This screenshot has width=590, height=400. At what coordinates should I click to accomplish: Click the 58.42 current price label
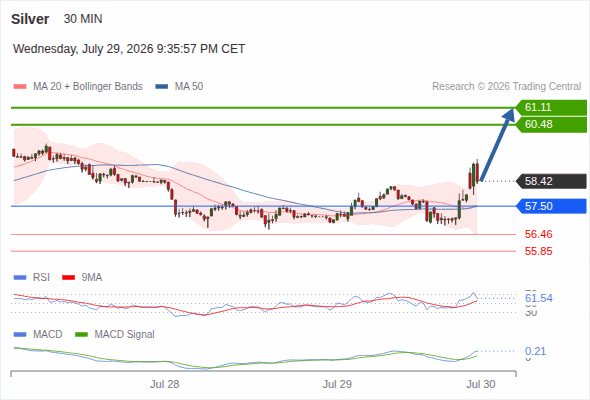coord(551,181)
